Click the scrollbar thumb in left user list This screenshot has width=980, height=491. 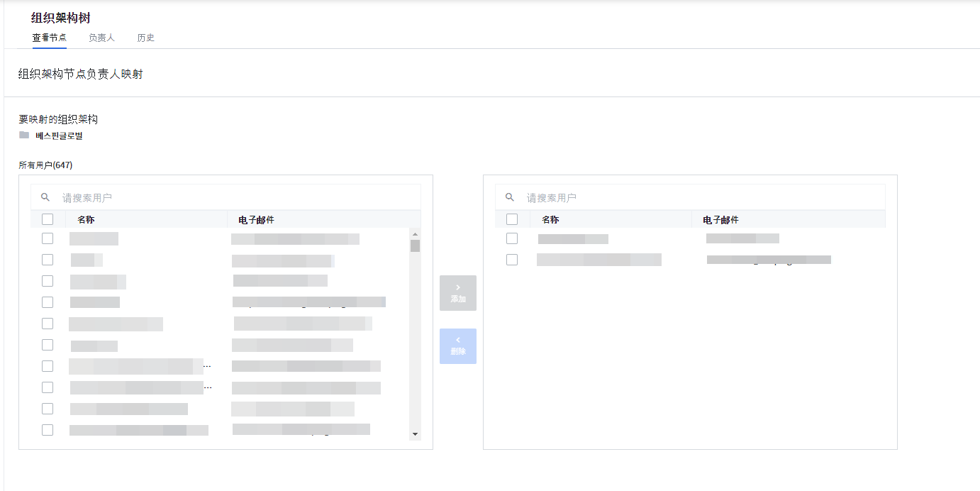[x=416, y=246]
